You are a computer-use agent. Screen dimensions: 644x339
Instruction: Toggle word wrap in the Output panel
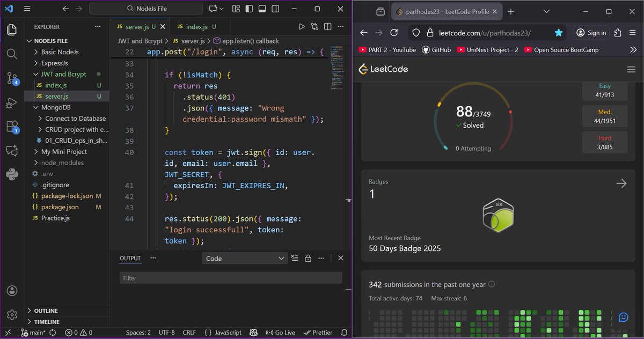(294, 258)
